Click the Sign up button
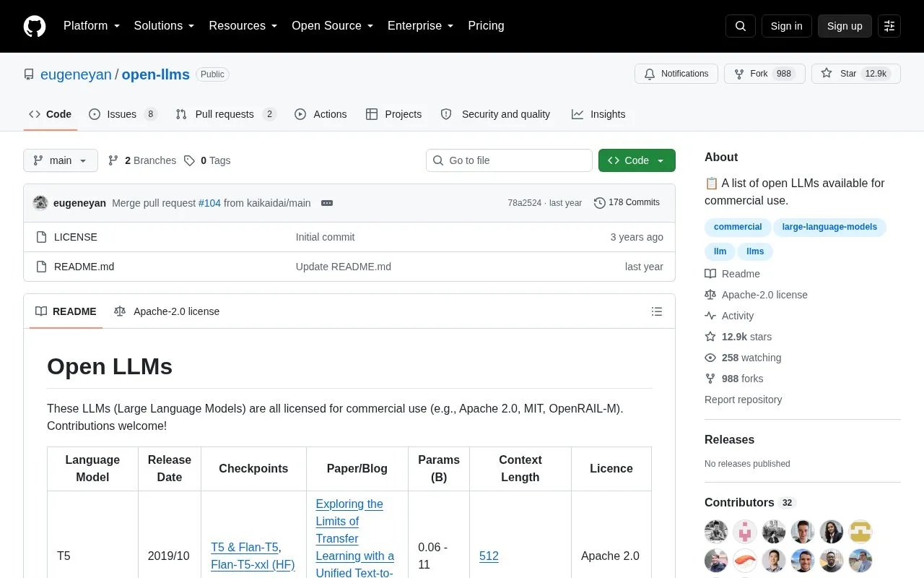The width and height of the screenshot is (924, 578). 845,26
